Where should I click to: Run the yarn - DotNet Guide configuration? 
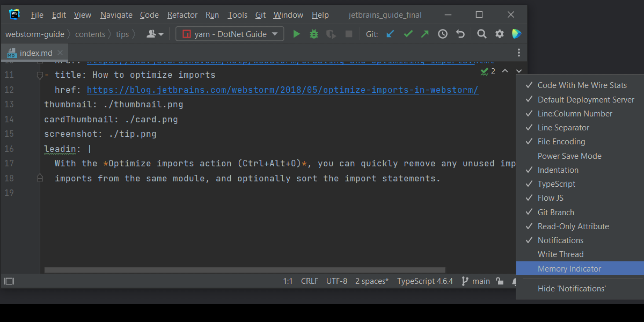coord(296,34)
